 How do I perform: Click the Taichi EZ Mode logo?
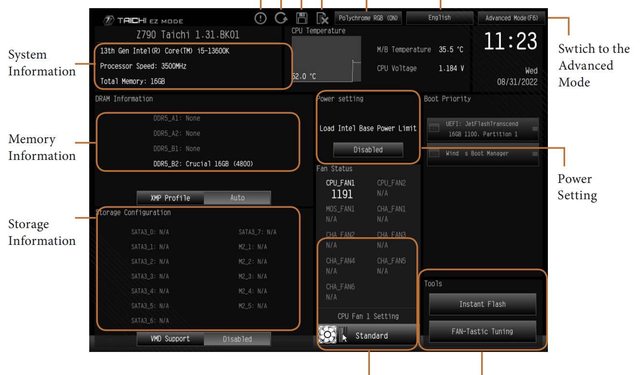(x=143, y=20)
